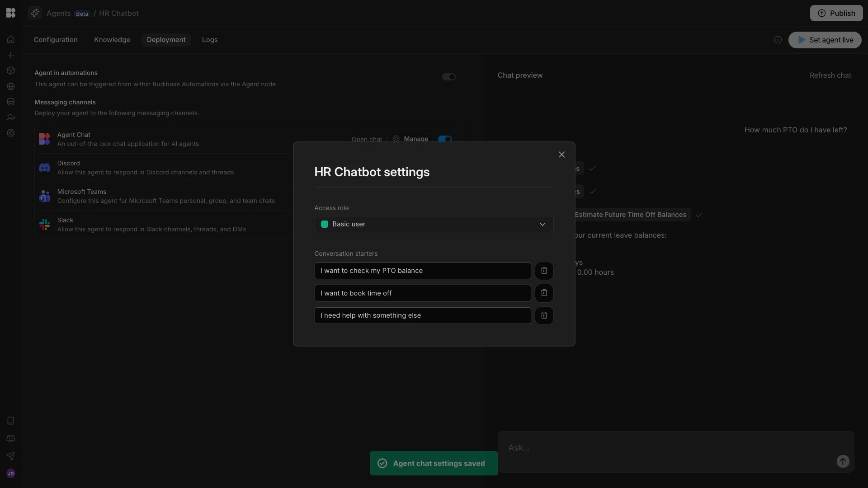
Task: Click the 'I want to book time off' field
Action: [x=422, y=293]
